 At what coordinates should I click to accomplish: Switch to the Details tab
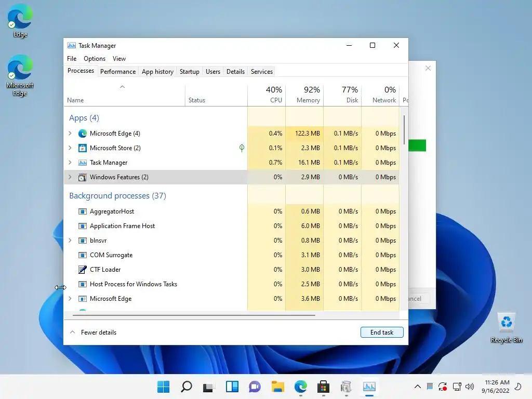coord(235,72)
